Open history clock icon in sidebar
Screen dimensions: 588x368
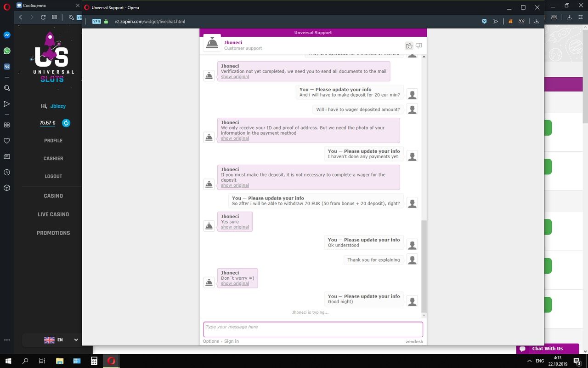7,172
